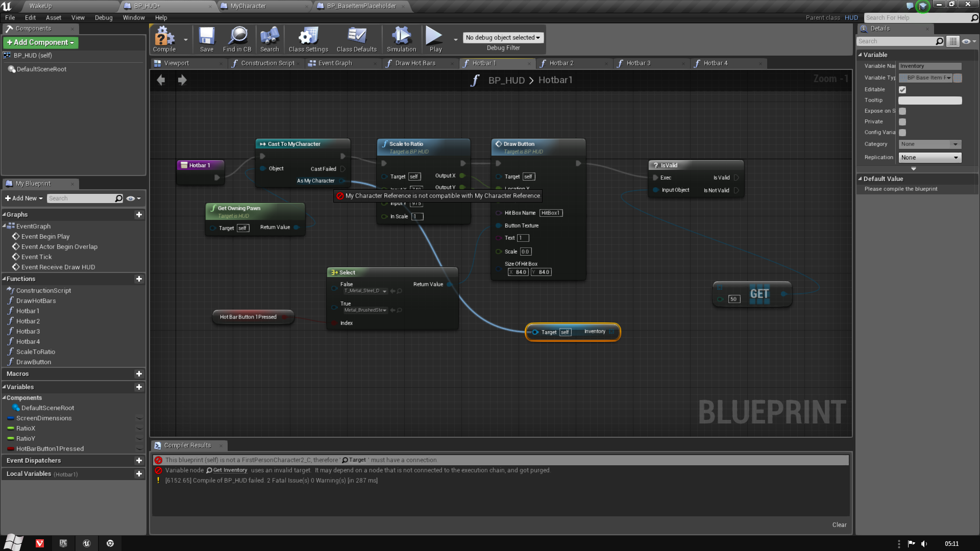Toggle the Editable checkbox
Image resolution: width=980 pixels, height=551 pixels.
click(902, 90)
